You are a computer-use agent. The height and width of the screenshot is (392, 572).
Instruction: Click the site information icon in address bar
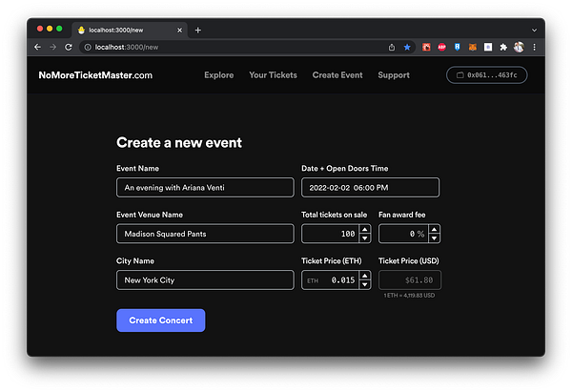click(x=88, y=47)
